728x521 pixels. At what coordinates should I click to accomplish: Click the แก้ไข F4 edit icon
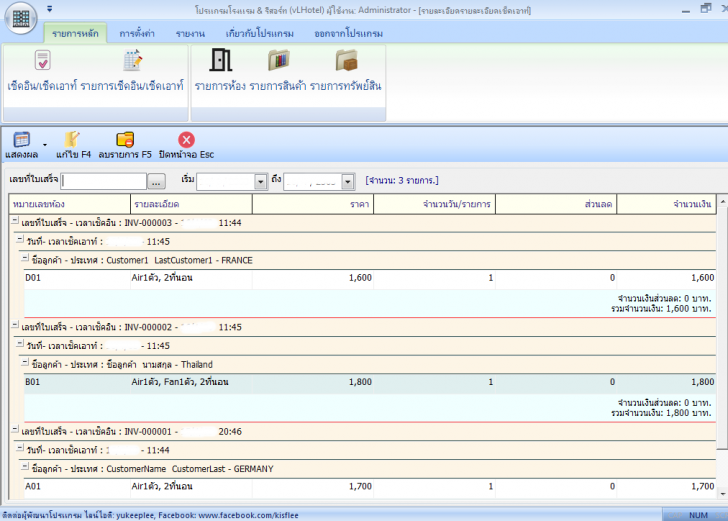coord(73,140)
